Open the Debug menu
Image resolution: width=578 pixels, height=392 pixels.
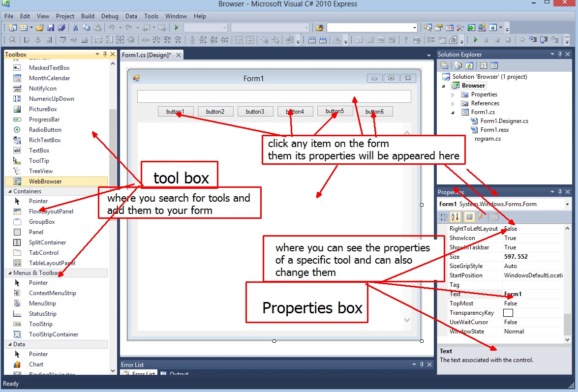coord(110,16)
